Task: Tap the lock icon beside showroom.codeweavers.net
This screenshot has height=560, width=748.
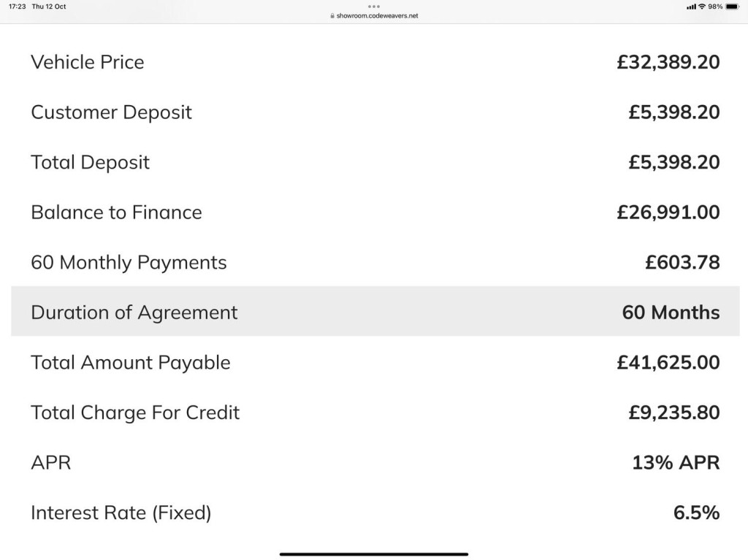Action: pyautogui.click(x=332, y=16)
